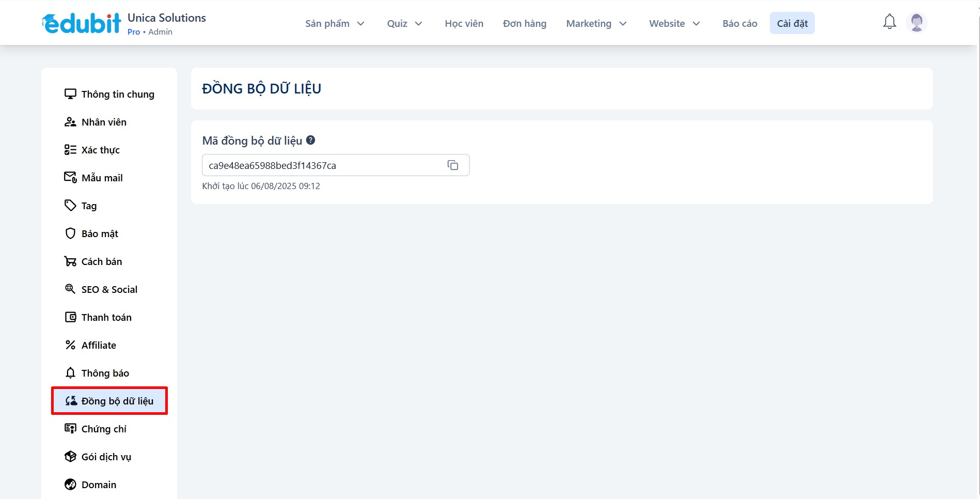The image size is (980, 499).
Task: Copy the data sync code
Action: pyautogui.click(x=453, y=165)
